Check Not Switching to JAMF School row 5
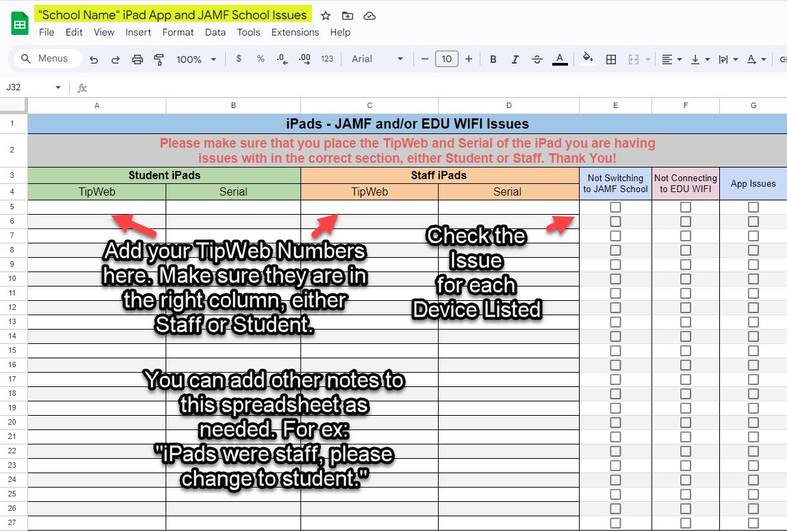The height and width of the screenshot is (532, 787). [x=615, y=207]
